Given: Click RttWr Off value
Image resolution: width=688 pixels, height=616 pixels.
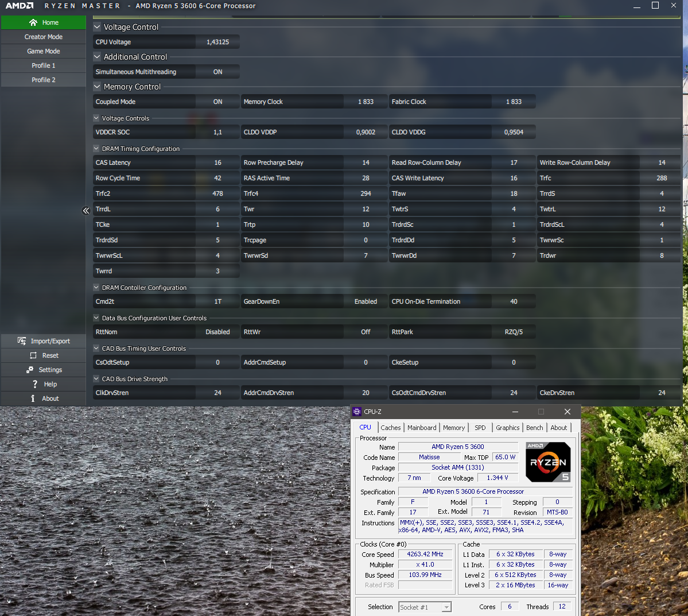Looking at the screenshot, I should coord(366,332).
